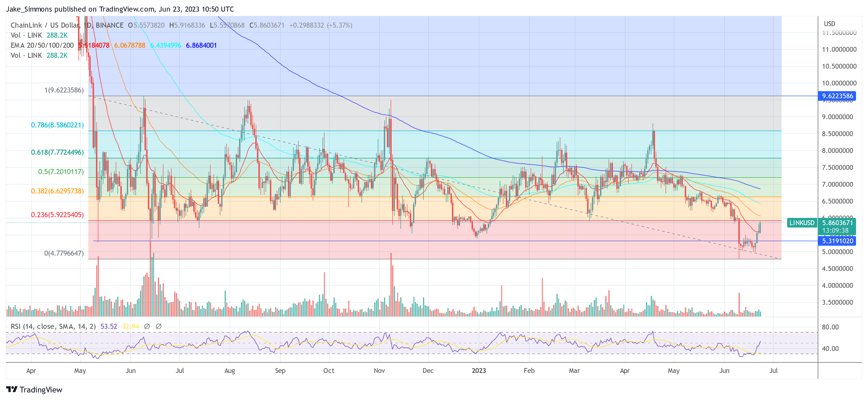Select the second Ø symbol in the RSI legend
Screen dimensions: 868x400
[x=158, y=326]
